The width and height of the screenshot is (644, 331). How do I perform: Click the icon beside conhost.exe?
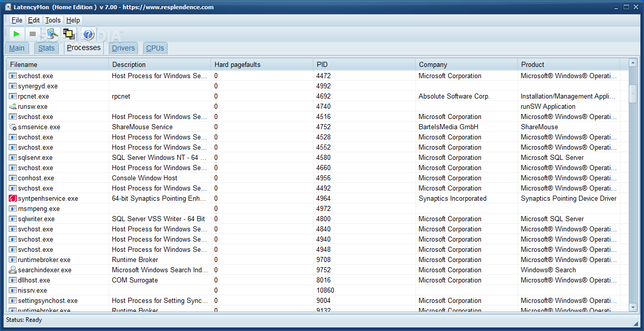(13, 178)
